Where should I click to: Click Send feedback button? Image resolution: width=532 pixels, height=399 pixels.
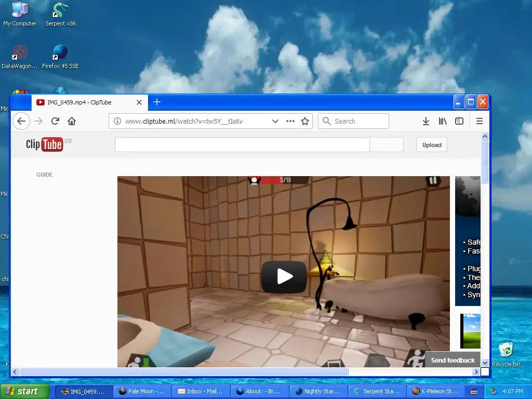(x=453, y=361)
